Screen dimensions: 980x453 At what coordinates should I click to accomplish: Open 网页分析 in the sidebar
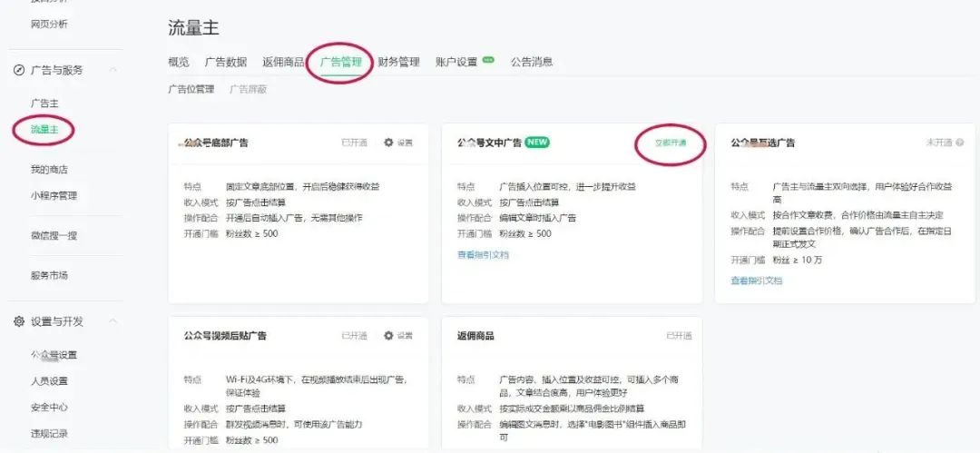[x=49, y=25]
